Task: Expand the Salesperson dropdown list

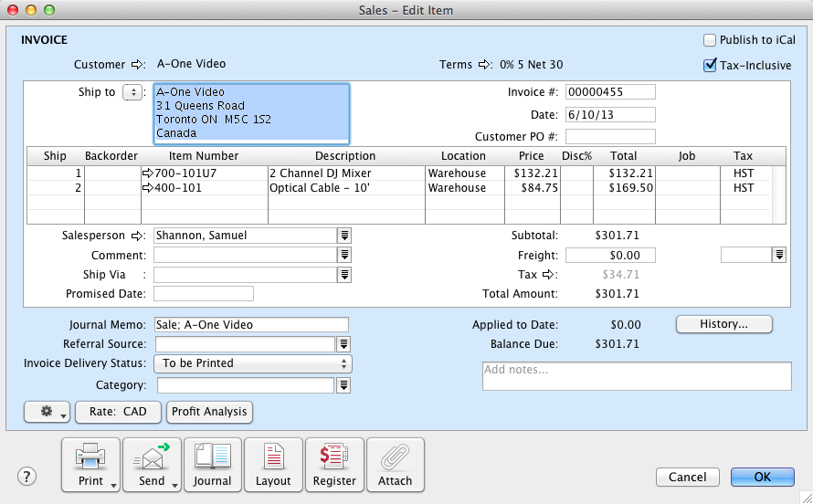Action: pyautogui.click(x=344, y=236)
